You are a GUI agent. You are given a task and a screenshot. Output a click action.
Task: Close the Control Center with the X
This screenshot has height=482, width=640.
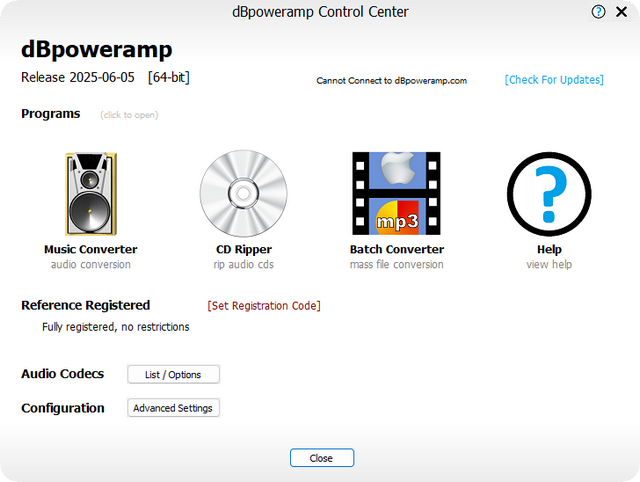tap(621, 12)
